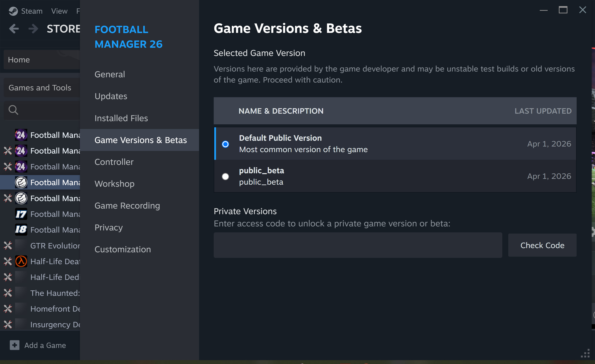Click the tools icon beside GTR Evolution
Viewport: 595px width, 364px height.
[x=8, y=246]
